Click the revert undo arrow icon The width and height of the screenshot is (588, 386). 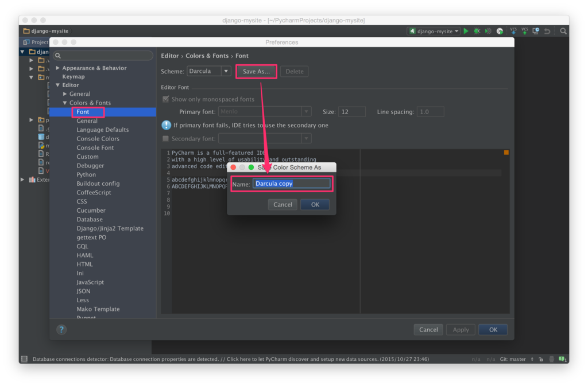pyautogui.click(x=547, y=31)
